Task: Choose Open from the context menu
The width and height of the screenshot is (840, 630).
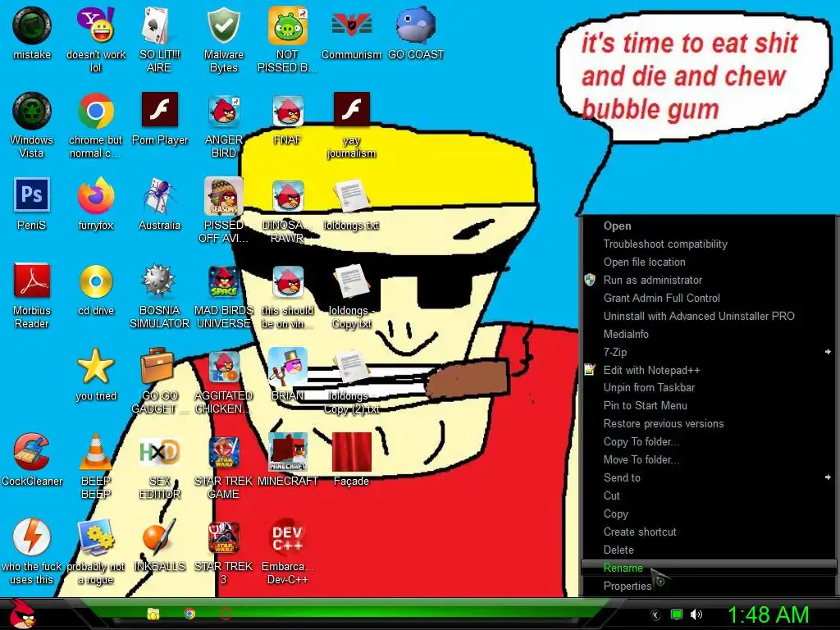Action: (708, 226)
